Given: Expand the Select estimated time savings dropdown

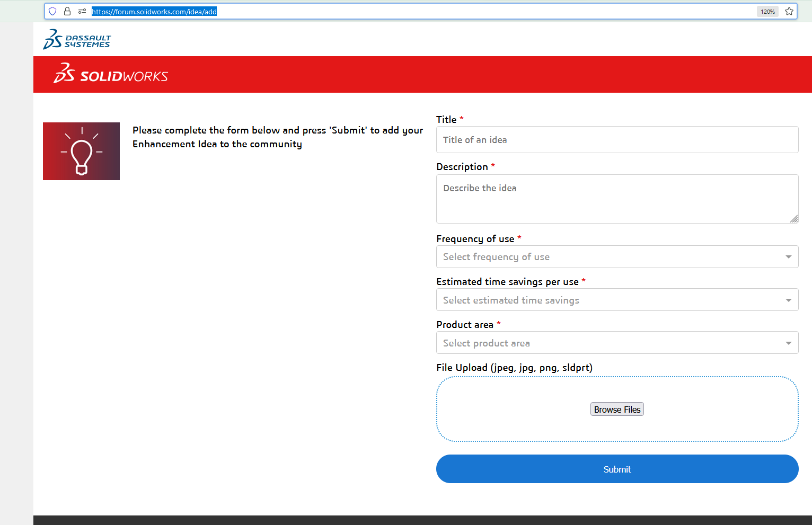Looking at the screenshot, I should pyautogui.click(x=617, y=300).
